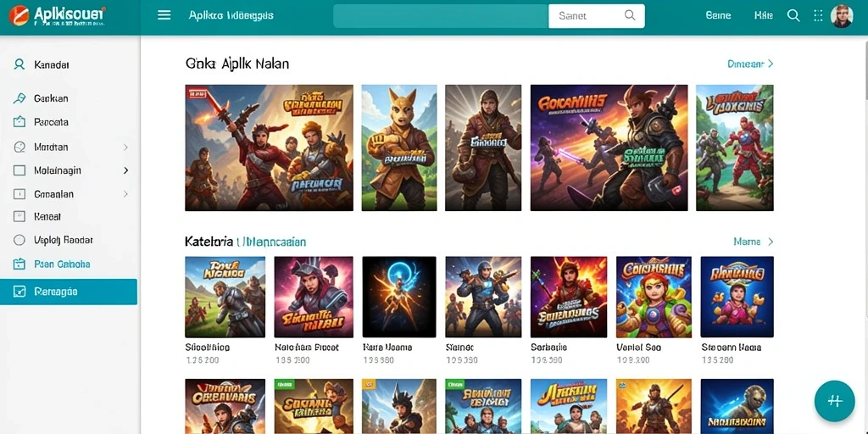Expand the Molainagin sidebar chevron
Image resolution: width=868 pixels, height=434 pixels.
(x=125, y=170)
